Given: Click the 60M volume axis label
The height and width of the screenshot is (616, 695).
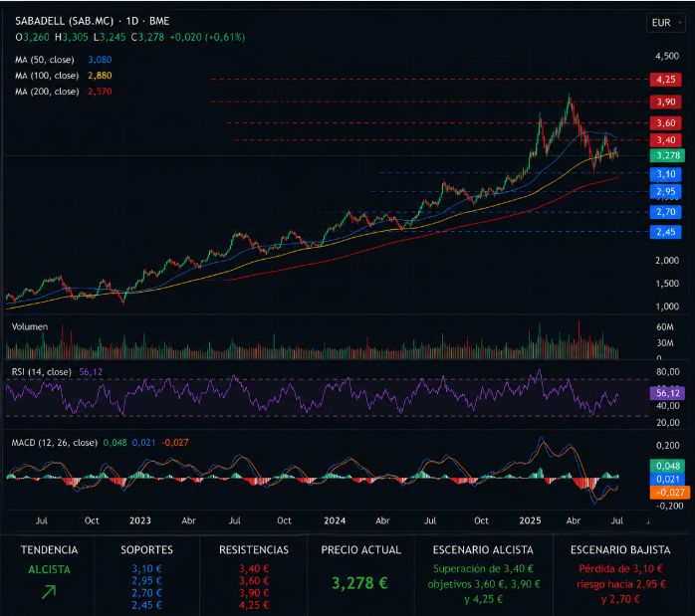Looking at the screenshot, I should click(x=665, y=326).
